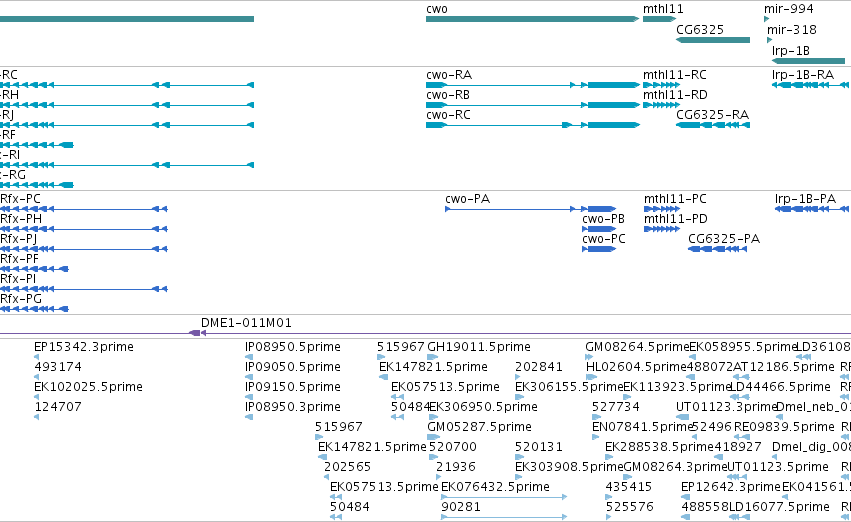Select the 124707 feature label

pos(58,408)
